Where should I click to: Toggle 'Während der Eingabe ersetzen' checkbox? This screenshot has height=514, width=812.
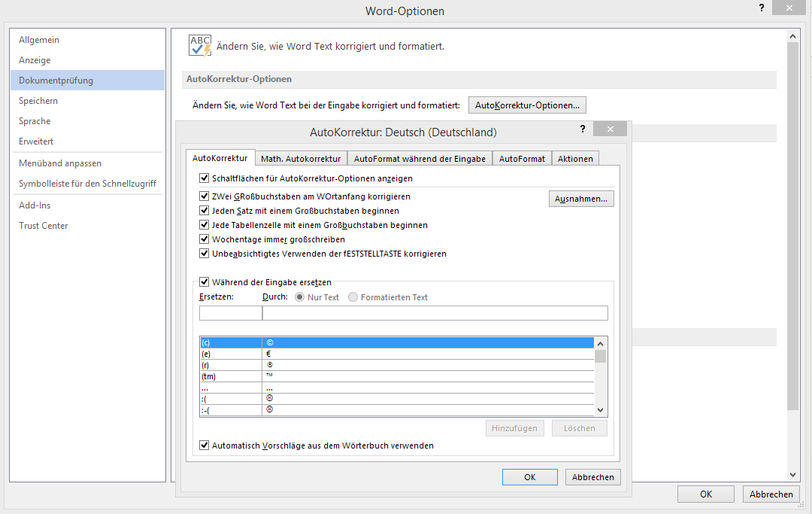point(205,282)
